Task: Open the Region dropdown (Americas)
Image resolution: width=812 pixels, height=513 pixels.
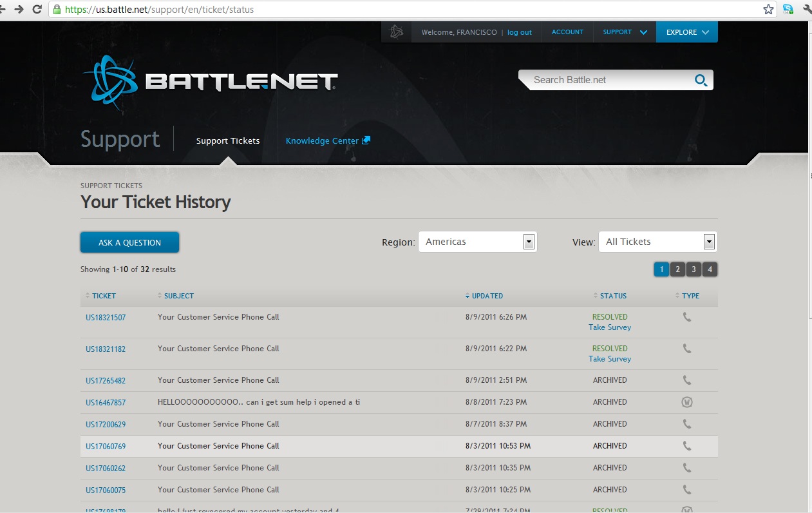Action: [x=478, y=242]
